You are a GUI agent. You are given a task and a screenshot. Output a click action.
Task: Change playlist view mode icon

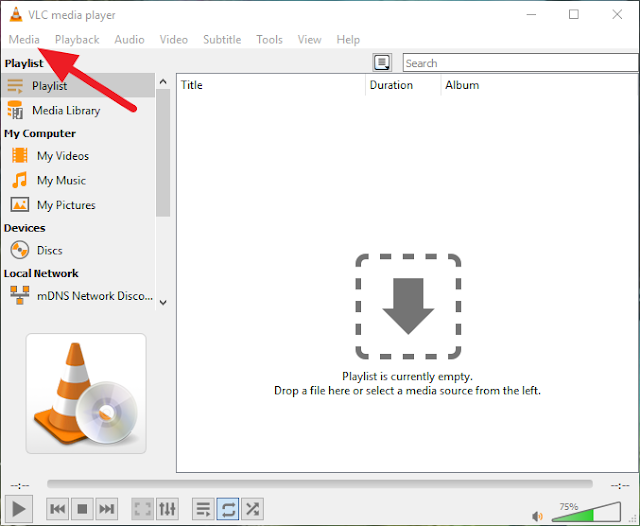[382, 63]
